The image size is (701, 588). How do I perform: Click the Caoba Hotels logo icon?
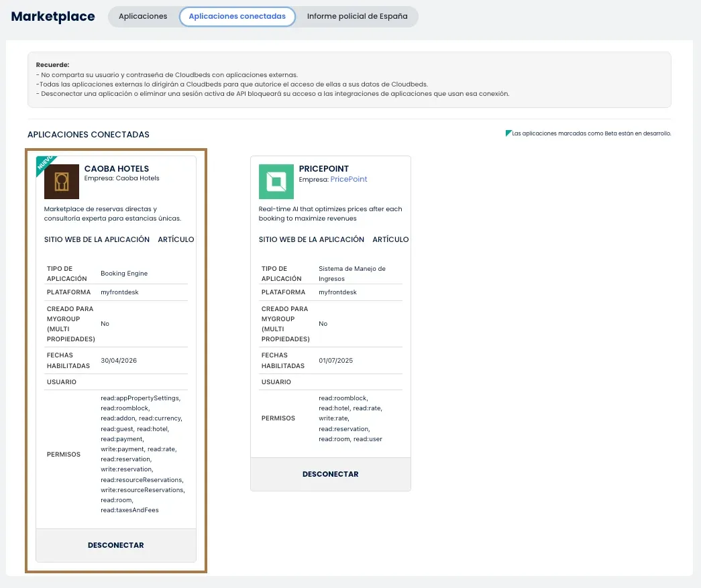pyautogui.click(x=62, y=182)
